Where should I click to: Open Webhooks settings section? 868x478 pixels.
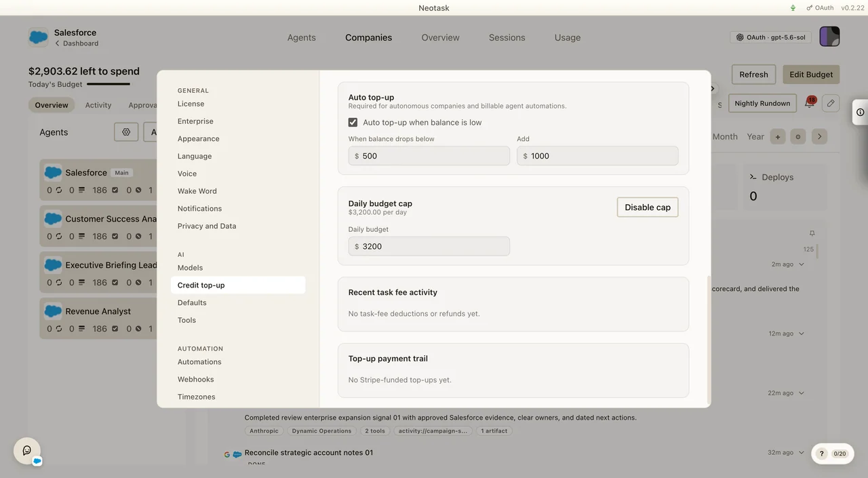coord(237,380)
